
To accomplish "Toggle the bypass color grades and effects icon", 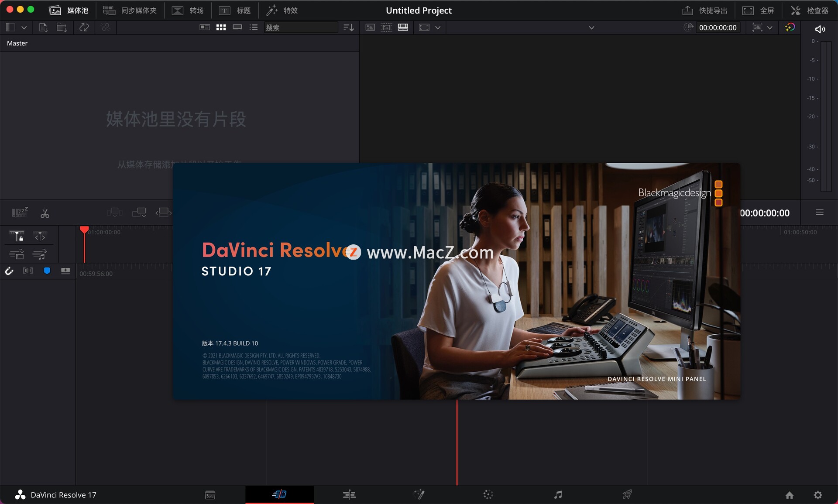I will pos(790,27).
